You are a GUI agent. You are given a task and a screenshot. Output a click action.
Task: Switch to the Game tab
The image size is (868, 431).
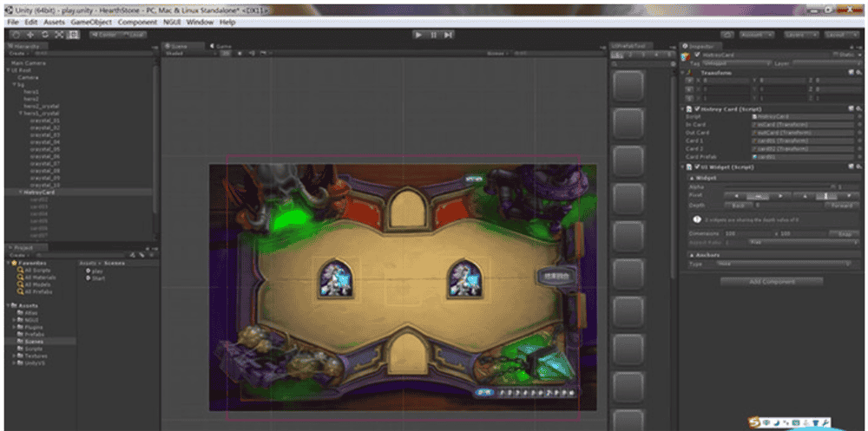pyautogui.click(x=223, y=47)
